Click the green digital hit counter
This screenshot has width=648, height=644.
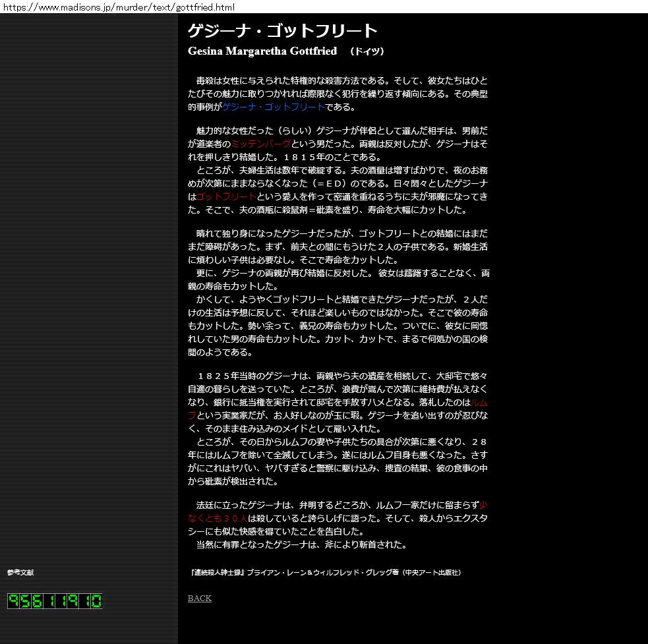click(55, 601)
